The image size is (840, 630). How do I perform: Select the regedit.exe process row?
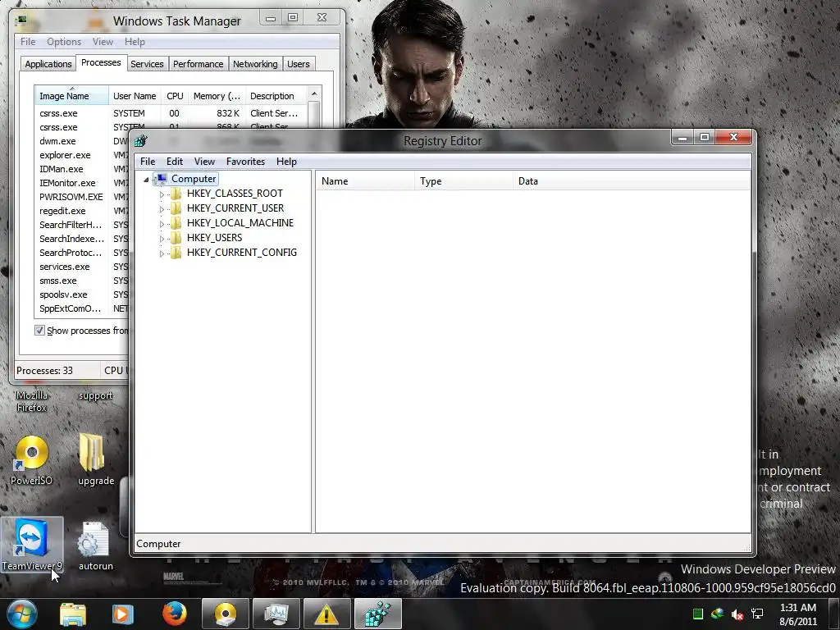(x=83, y=211)
